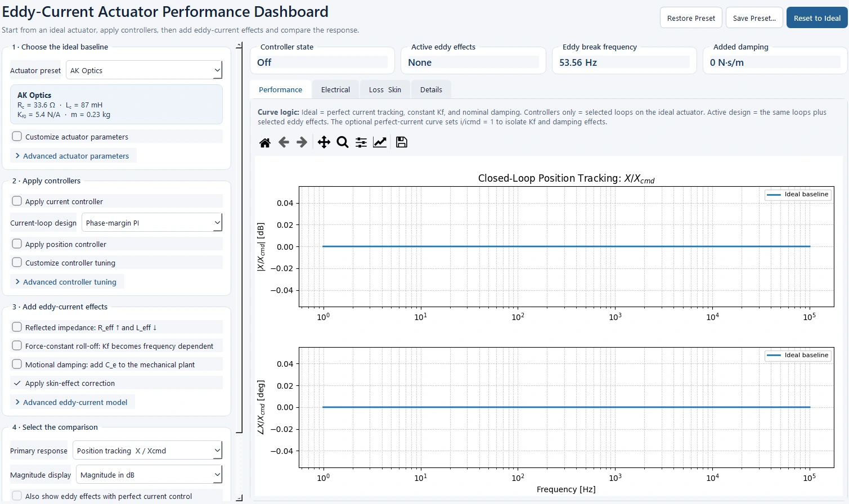Click Ideal baseline legend in phase plot
This screenshot has width=849, height=504.
click(x=798, y=355)
